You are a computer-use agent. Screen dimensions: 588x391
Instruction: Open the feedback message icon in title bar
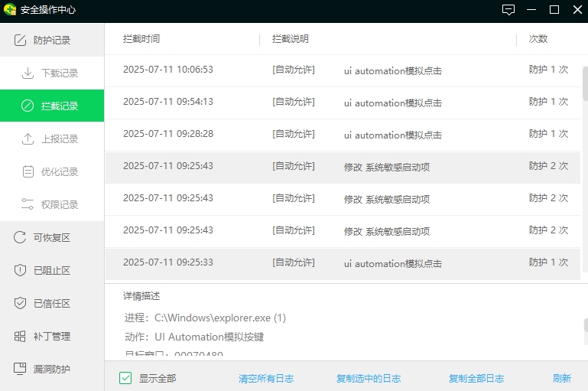[508, 10]
